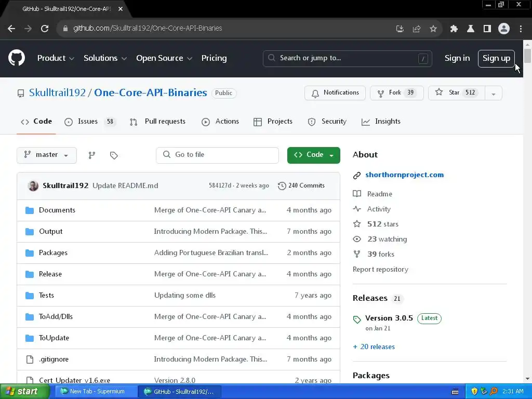532x399 pixels.
Task: Expand the green Code dropdown button
Action: 313,155
